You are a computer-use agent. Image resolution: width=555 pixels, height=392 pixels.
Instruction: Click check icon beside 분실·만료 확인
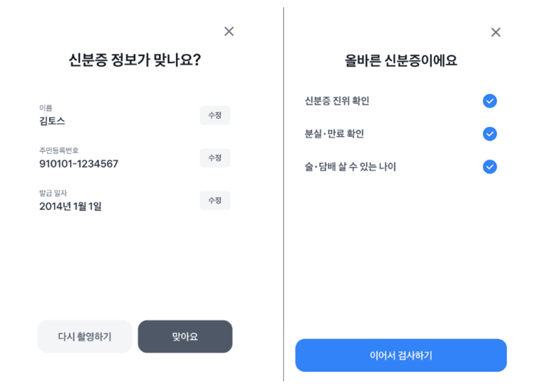tap(490, 134)
